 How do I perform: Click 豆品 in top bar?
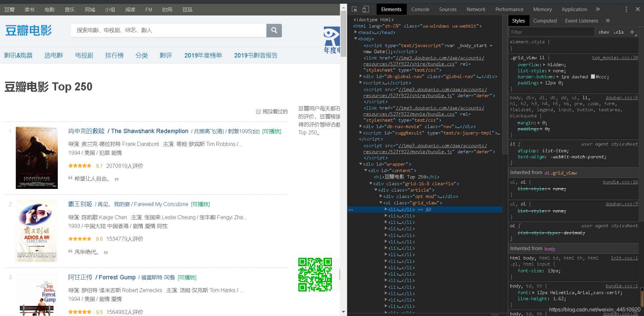click(x=187, y=9)
